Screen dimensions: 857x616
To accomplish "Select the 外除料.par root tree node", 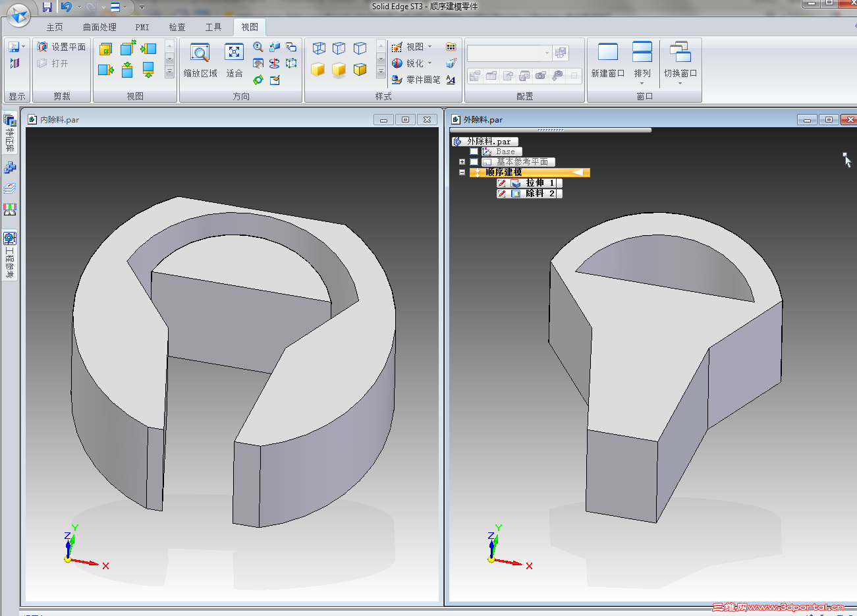I will 485,142.
